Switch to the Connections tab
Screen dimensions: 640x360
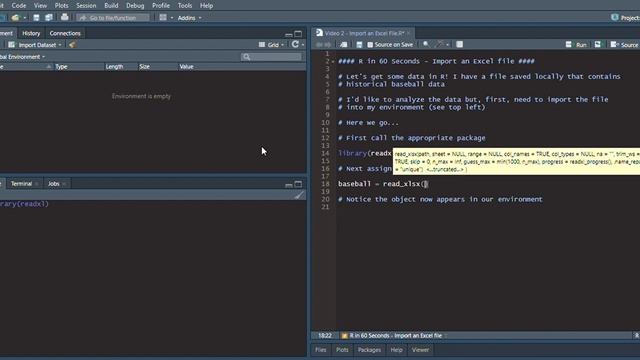[65, 33]
